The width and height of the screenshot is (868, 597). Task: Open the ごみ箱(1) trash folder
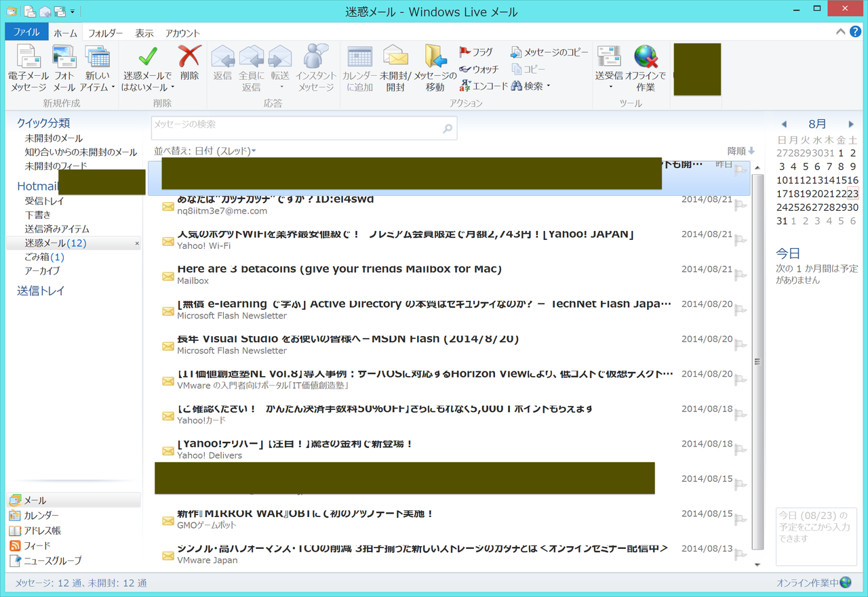pos(45,257)
